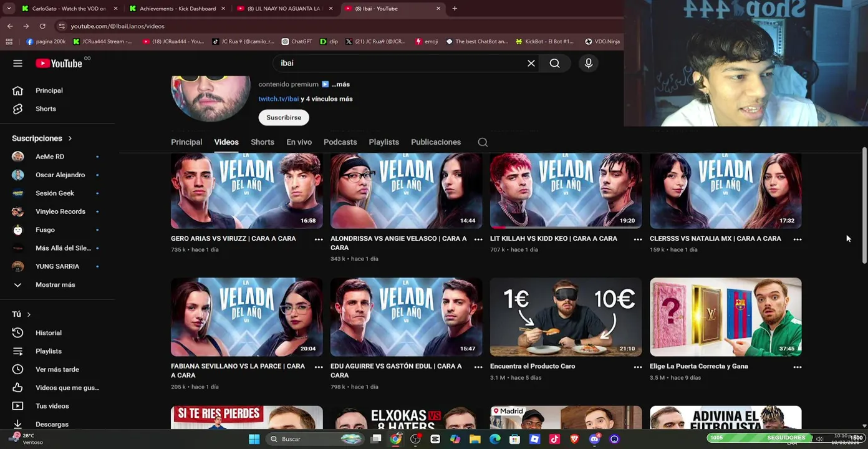The height and width of the screenshot is (449, 868).
Task: Reload the page in the browser
Action: click(x=42, y=26)
